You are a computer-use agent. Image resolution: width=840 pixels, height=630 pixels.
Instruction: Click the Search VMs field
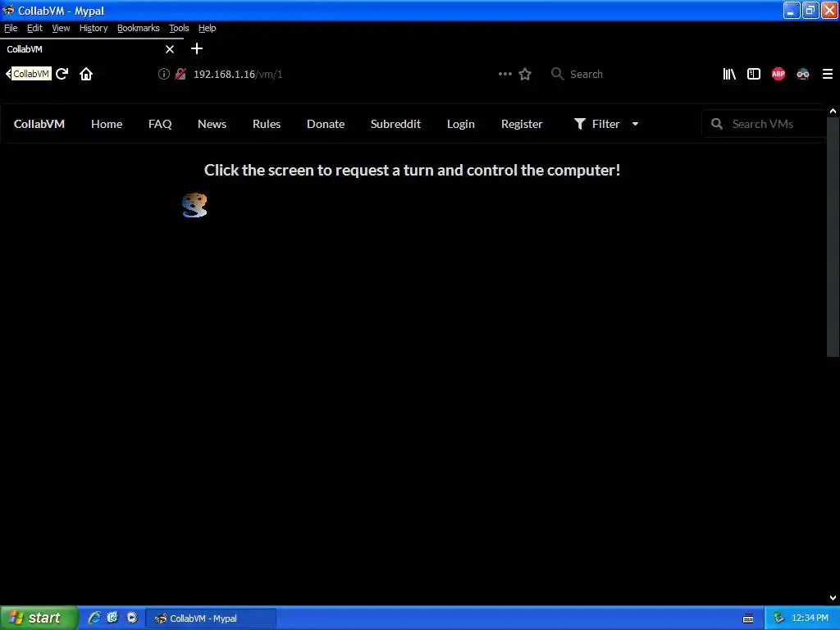click(764, 124)
